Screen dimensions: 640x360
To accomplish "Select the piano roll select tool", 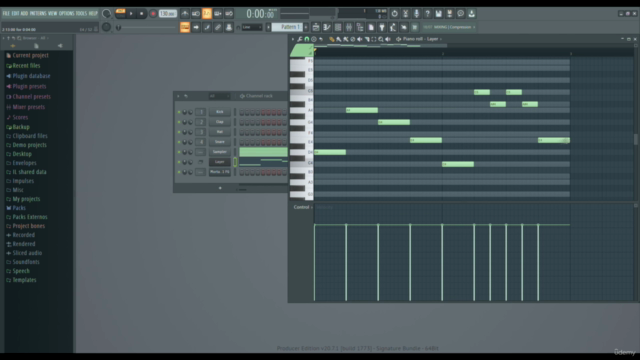I will [373, 39].
